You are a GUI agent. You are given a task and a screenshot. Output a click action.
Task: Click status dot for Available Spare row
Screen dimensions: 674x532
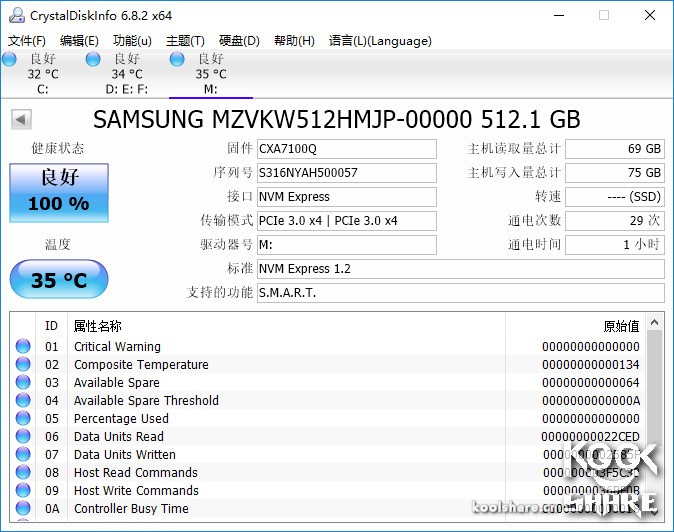click(x=23, y=382)
